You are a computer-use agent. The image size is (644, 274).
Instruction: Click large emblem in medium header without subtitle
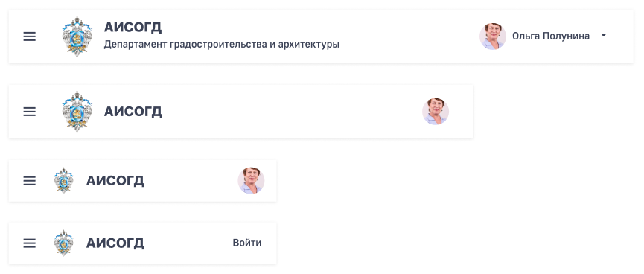(x=77, y=112)
